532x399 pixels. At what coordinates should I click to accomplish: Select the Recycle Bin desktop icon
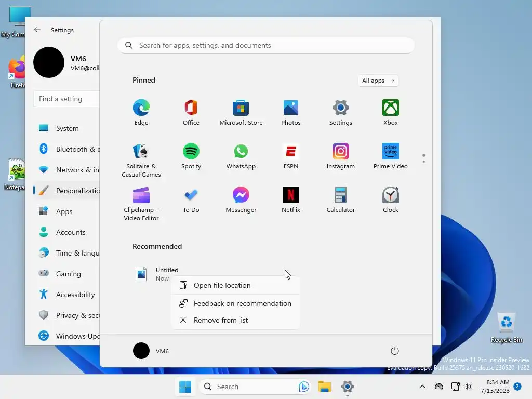point(506,328)
